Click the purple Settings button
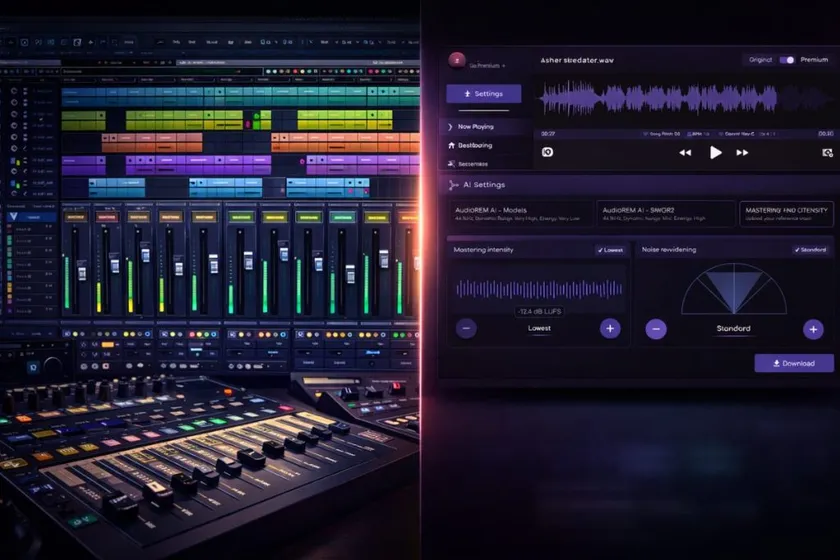 484,94
